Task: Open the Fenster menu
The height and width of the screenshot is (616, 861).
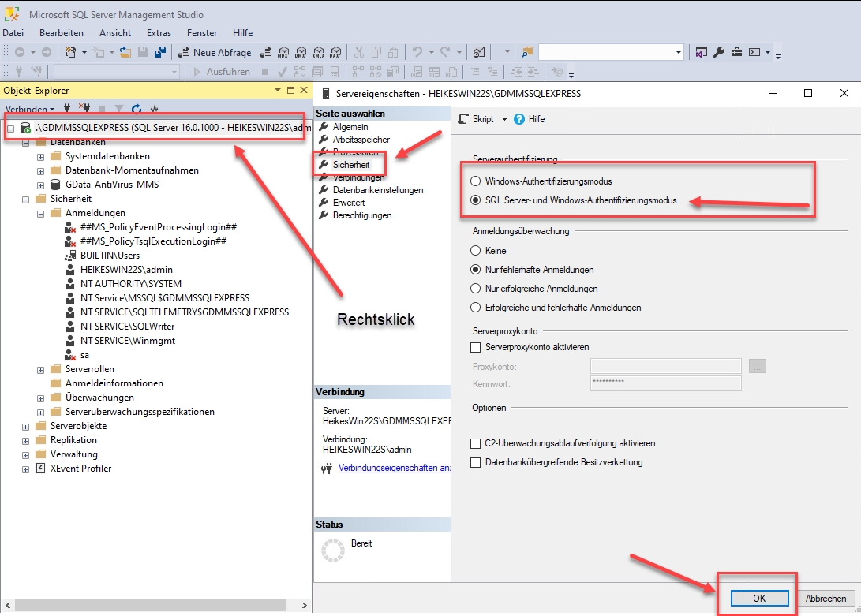Action: (x=202, y=33)
